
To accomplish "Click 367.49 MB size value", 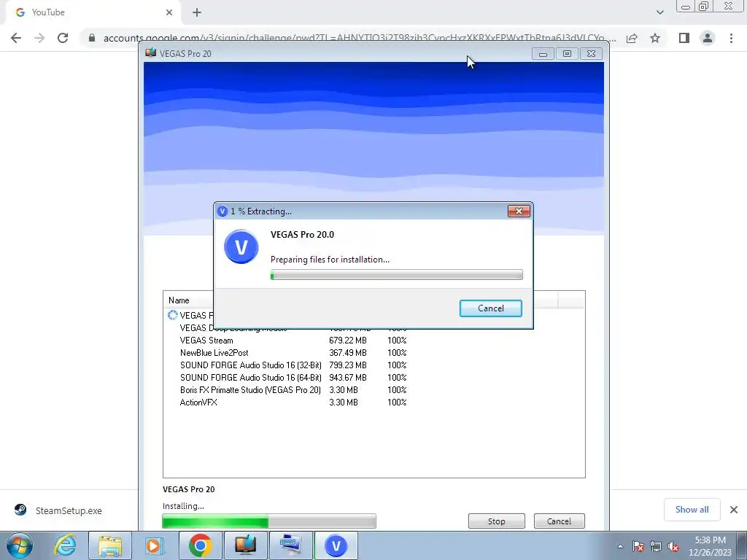I will [348, 353].
